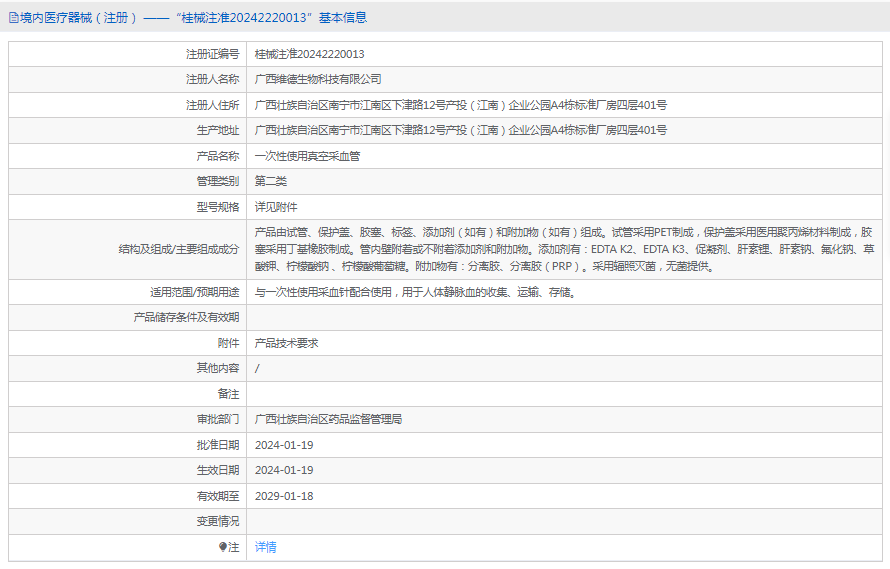Click registrant name 广西维德生物科技有限公司

click(318, 80)
